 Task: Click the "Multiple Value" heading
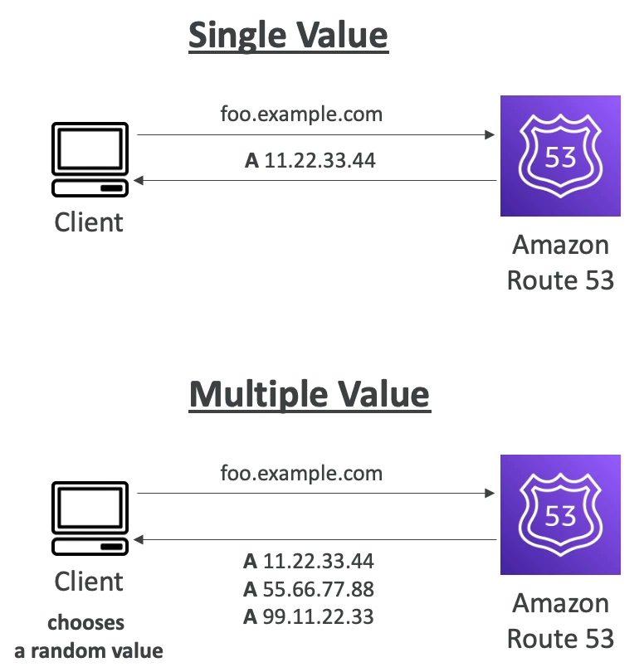pos(310,394)
